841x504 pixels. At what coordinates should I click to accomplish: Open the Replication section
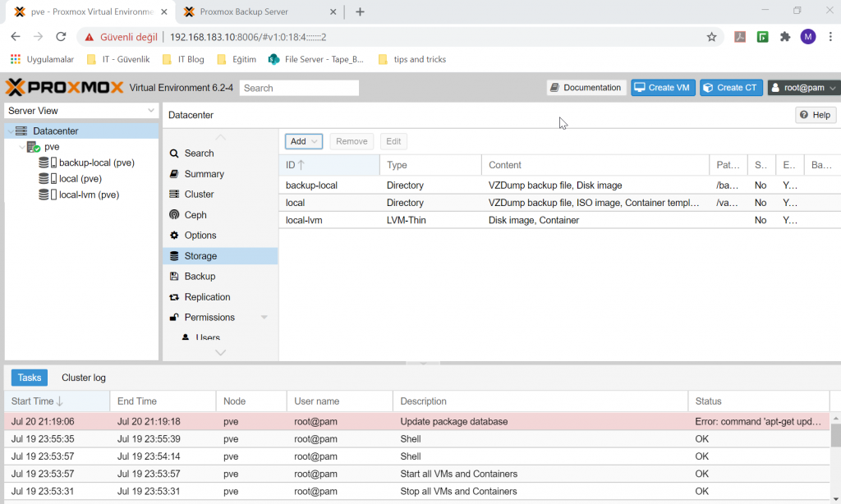pos(220,297)
